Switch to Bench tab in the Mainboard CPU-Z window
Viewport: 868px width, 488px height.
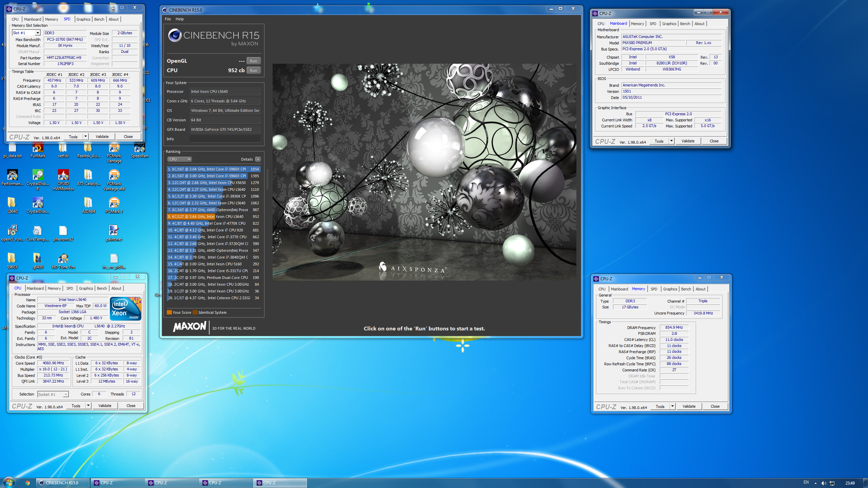pos(685,24)
